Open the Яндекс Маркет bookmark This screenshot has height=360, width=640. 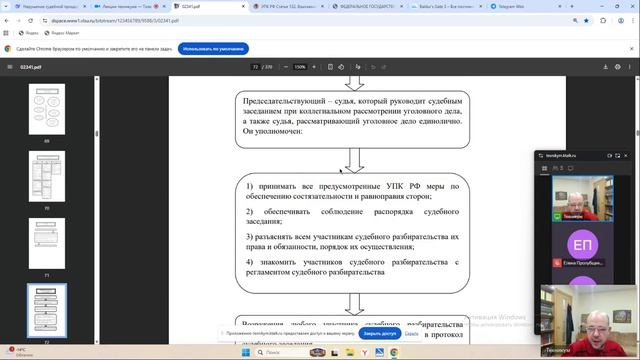tap(62, 33)
